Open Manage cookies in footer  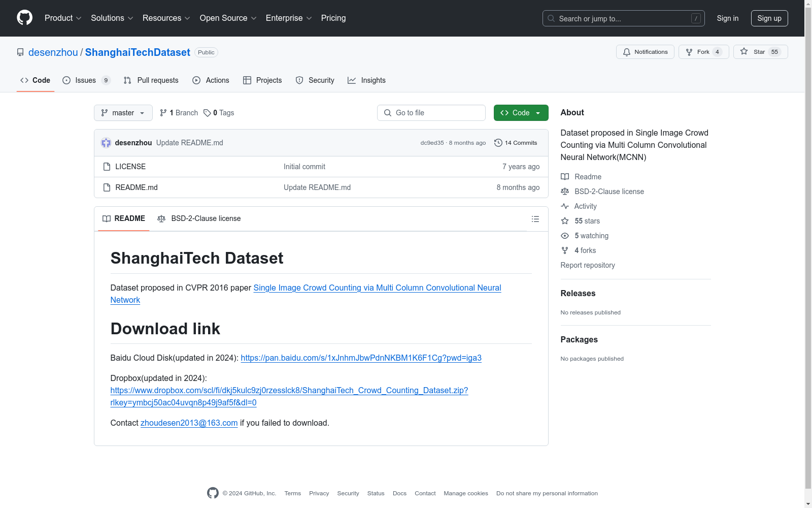point(466,493)
